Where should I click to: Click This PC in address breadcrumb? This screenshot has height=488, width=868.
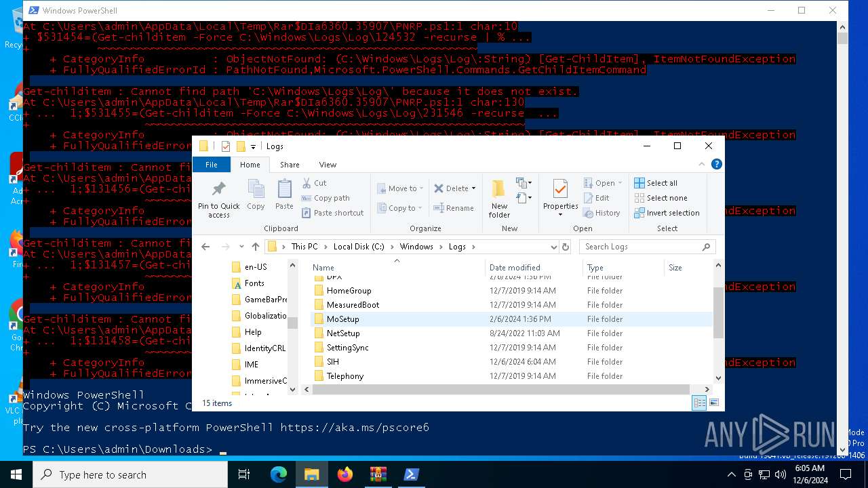pyautogui.click(x=304, y=247)
